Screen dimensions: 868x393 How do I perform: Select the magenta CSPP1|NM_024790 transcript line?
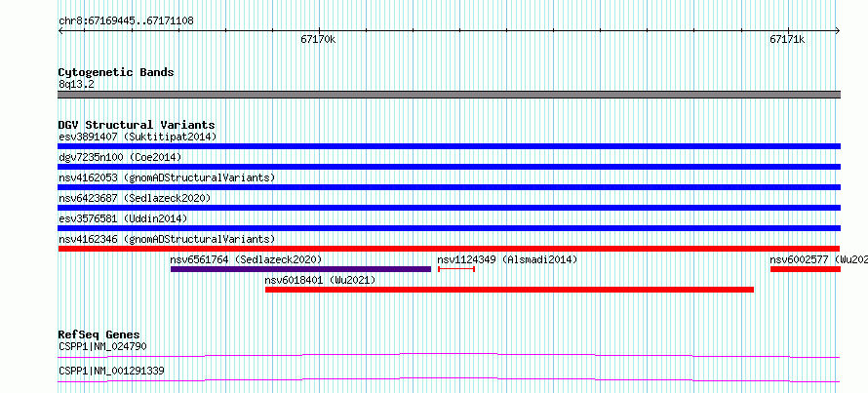click(x=450, y=355)
